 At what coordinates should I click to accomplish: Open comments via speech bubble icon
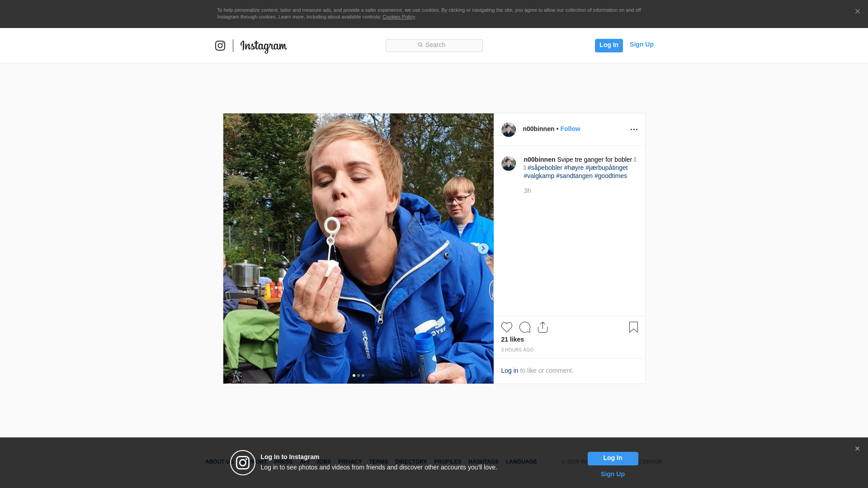[524, 327]
